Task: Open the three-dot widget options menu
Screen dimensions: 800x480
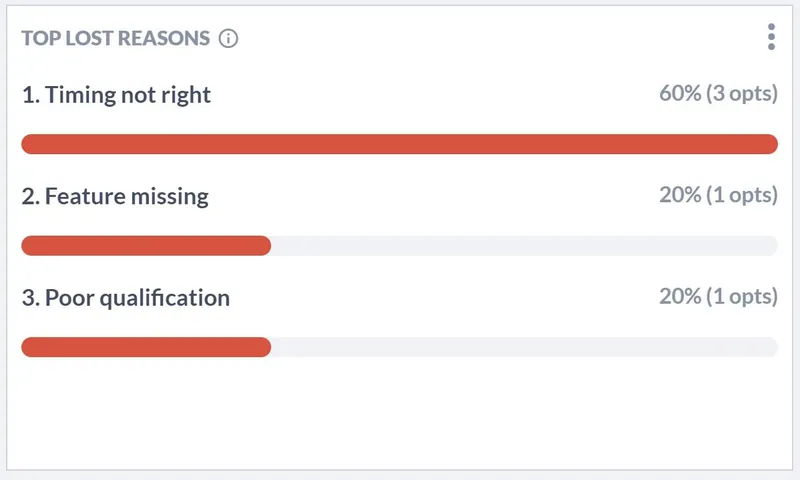Action: coord(771,37)
